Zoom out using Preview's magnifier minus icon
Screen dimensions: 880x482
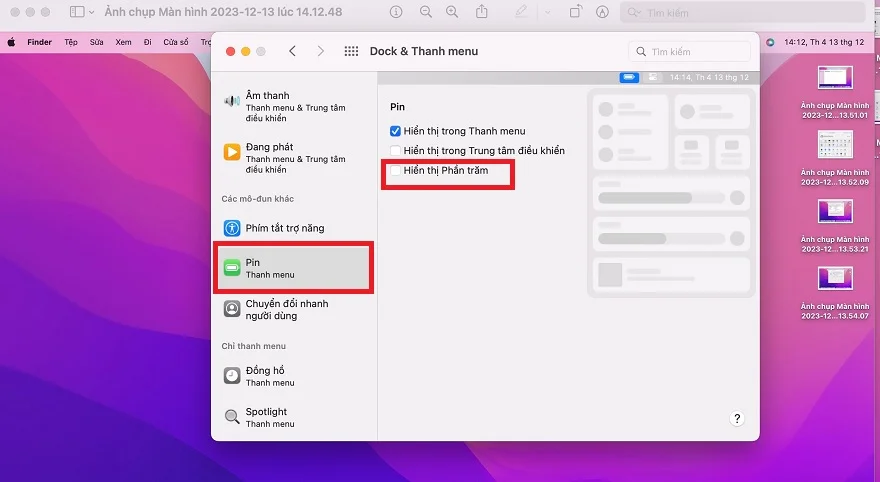pos(426,12)
